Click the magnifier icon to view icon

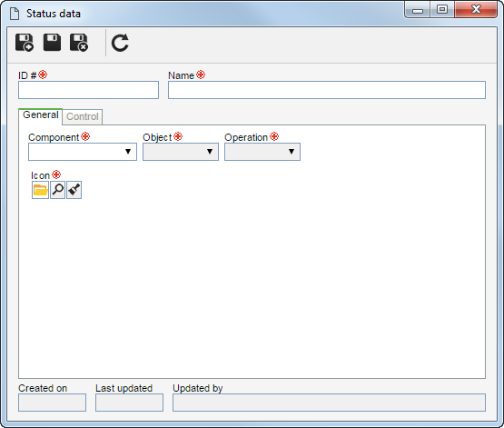pos(58,190)
